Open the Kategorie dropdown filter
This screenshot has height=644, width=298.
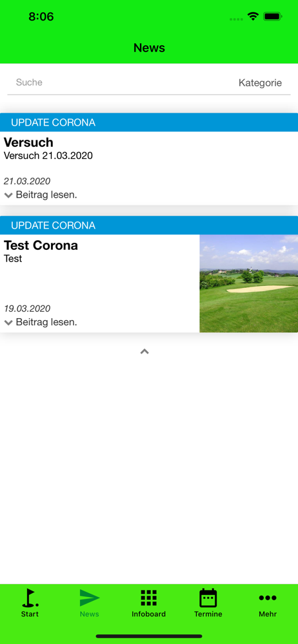260,83
